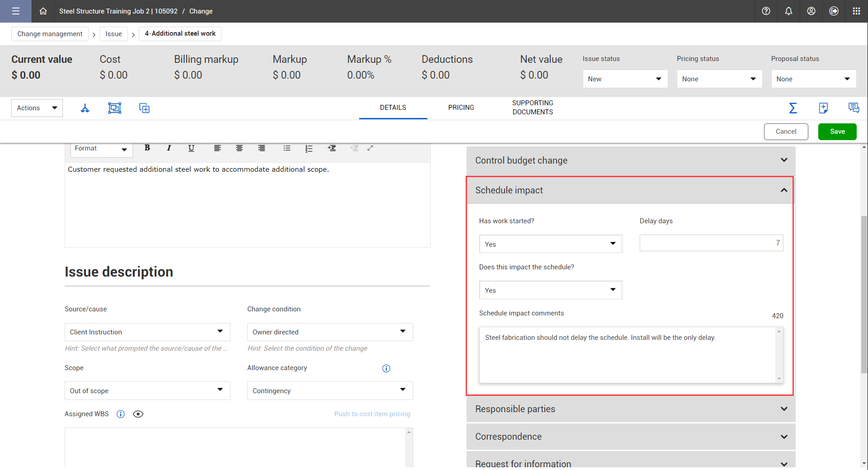Click the Push to cost item pricing link
Screen dimensions: 868x470
tap(372, 414)
